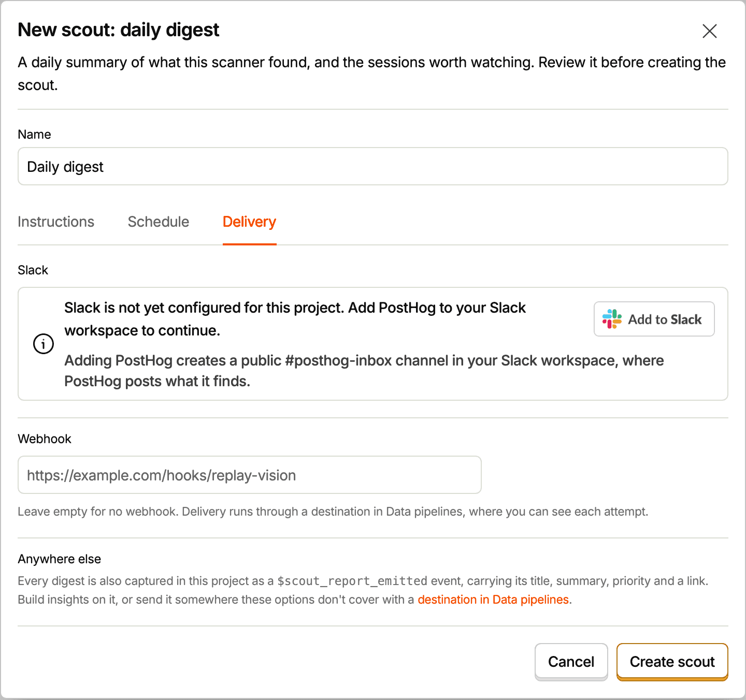The image size is (746, 700).
Task: Click the Slack section label
Action: pos(33,270)
